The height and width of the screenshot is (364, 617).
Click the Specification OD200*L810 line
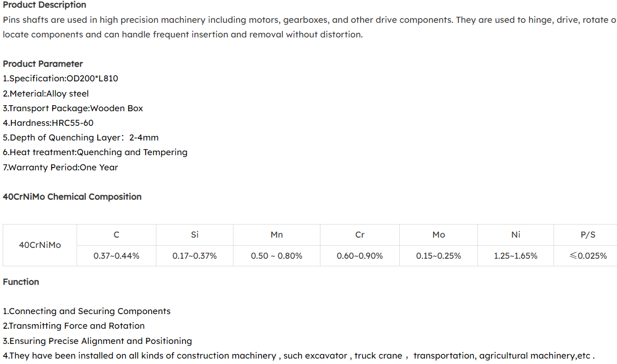[60, 79]
